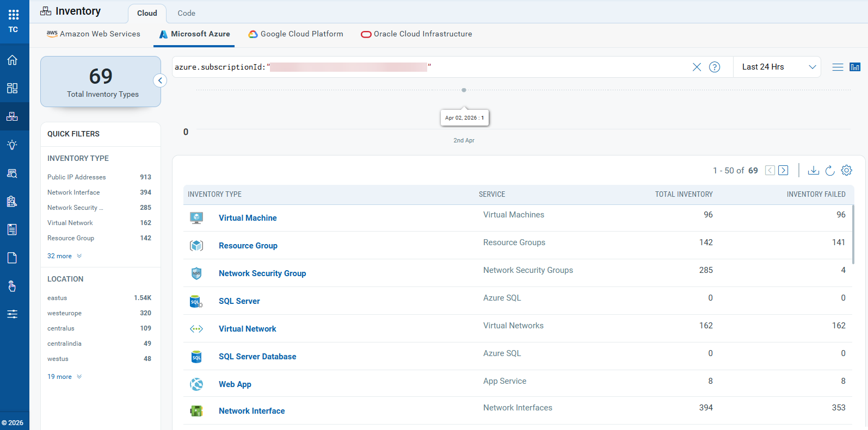The height and width of the screenshot is (430, 868).
Task: Select the Amazon Web Services tab
Action: (x=94, y=34)
